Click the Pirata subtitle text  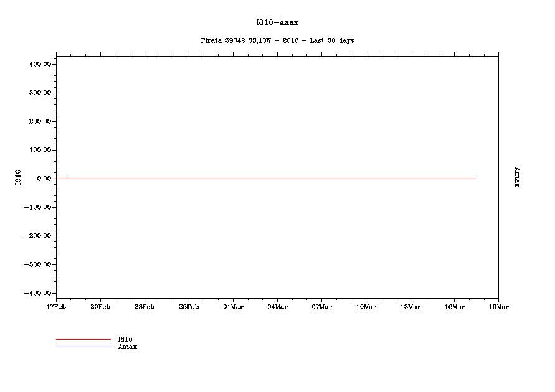pos(277,40)
